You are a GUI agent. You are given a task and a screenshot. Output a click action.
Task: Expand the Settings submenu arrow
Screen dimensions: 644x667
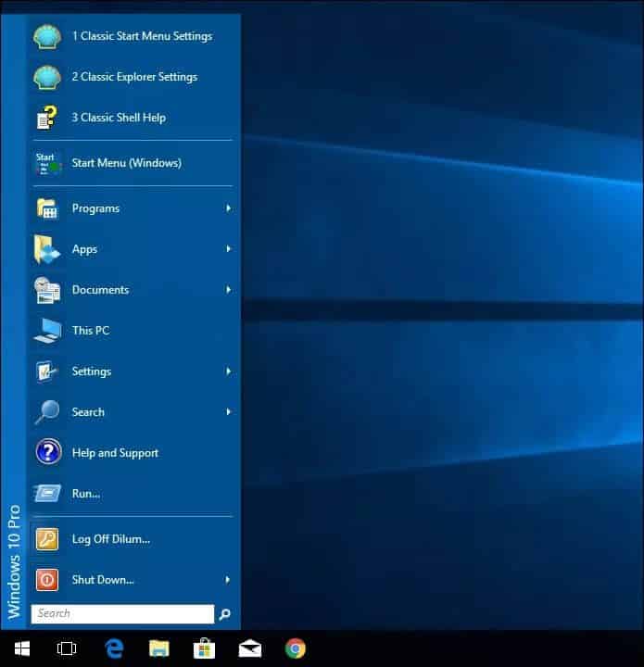pyautogui.click(x=229, y=371)
